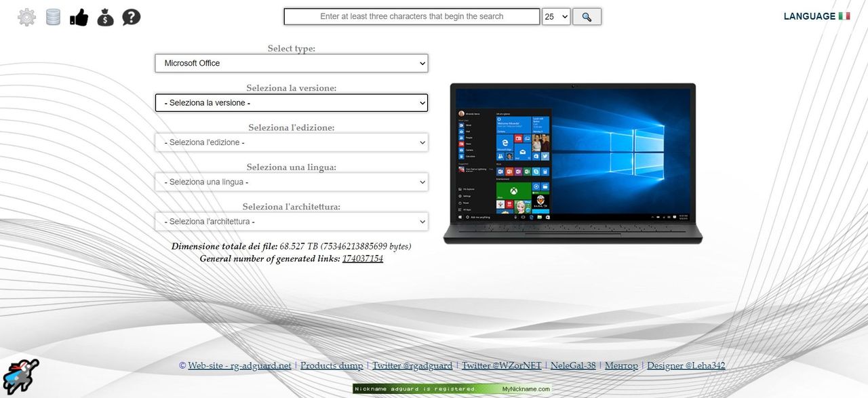Open Web-site - rg-adguard.net link

[x=239, y=365]
